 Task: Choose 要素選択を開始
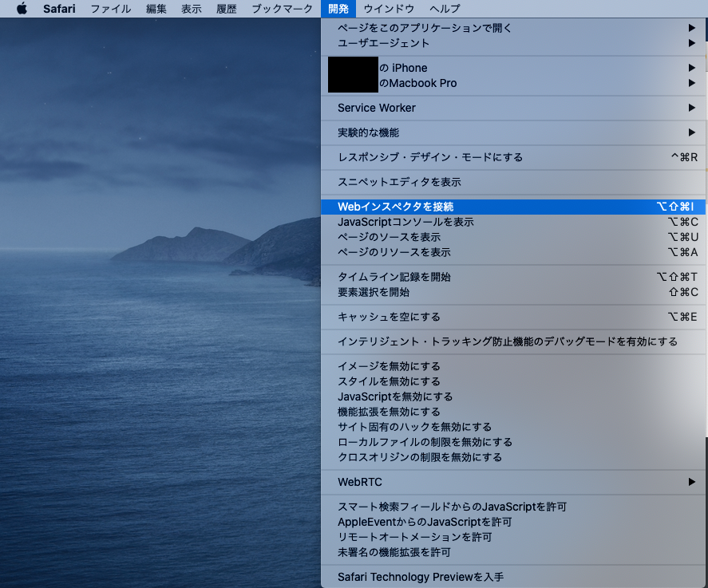pyautogui.click(x=513, y=292)
